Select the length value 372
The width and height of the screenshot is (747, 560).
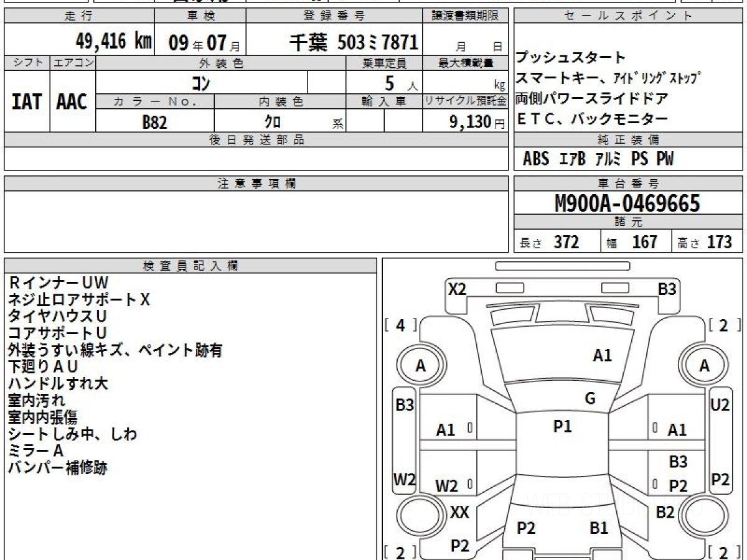566,242
